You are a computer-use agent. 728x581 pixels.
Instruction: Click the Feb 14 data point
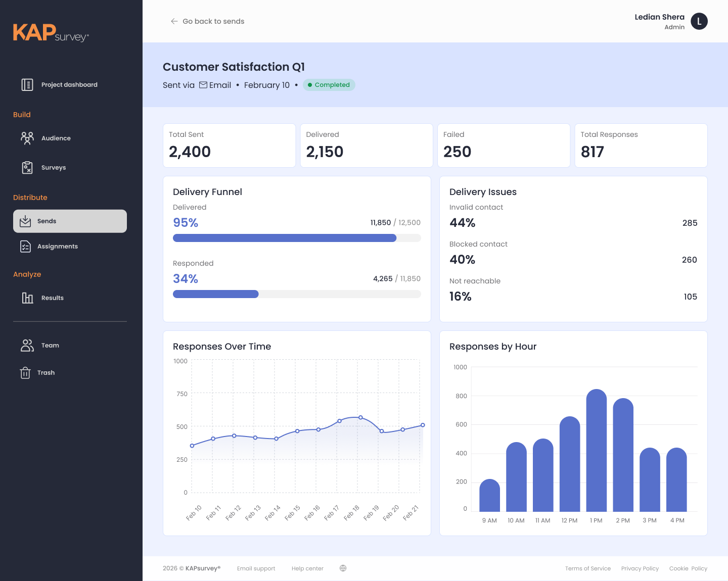click(x=276, y=439)
